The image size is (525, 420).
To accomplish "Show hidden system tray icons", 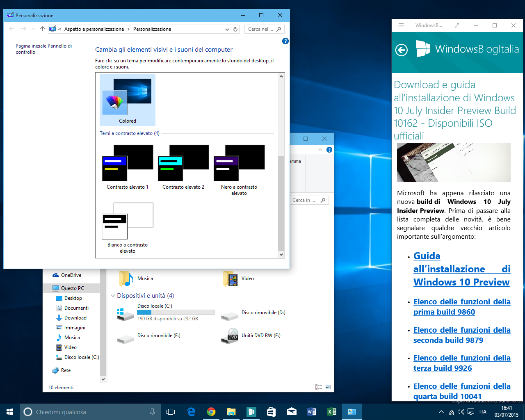I will [441, 412].
